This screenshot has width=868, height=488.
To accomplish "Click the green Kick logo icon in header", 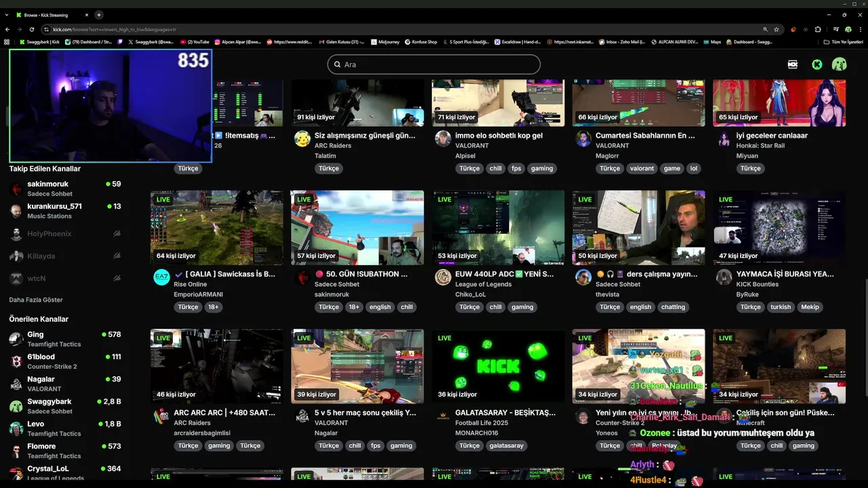I will pos(817,64).
